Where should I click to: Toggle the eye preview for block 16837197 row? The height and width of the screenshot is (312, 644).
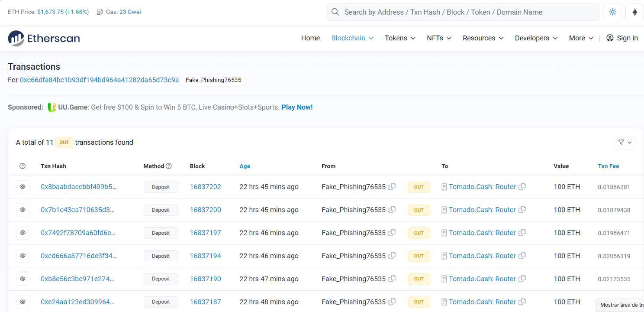coord(23,233)
